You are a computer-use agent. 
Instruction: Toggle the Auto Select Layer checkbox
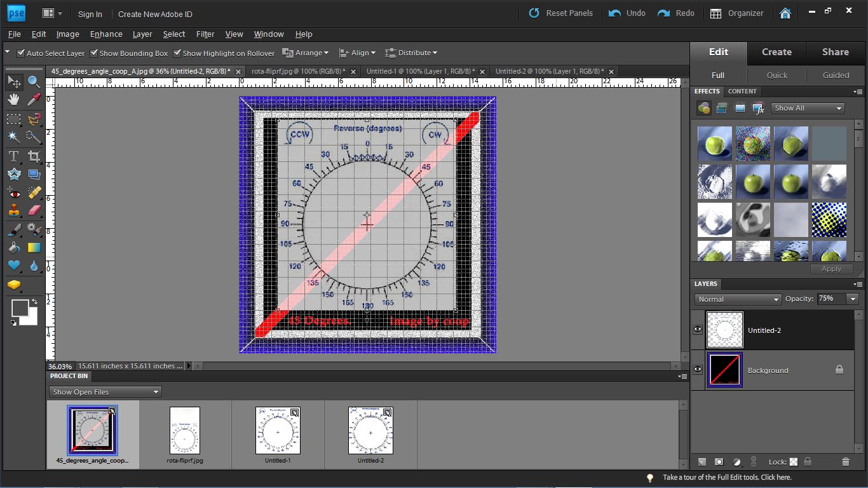pyautogui.click(x=20, y=53)
